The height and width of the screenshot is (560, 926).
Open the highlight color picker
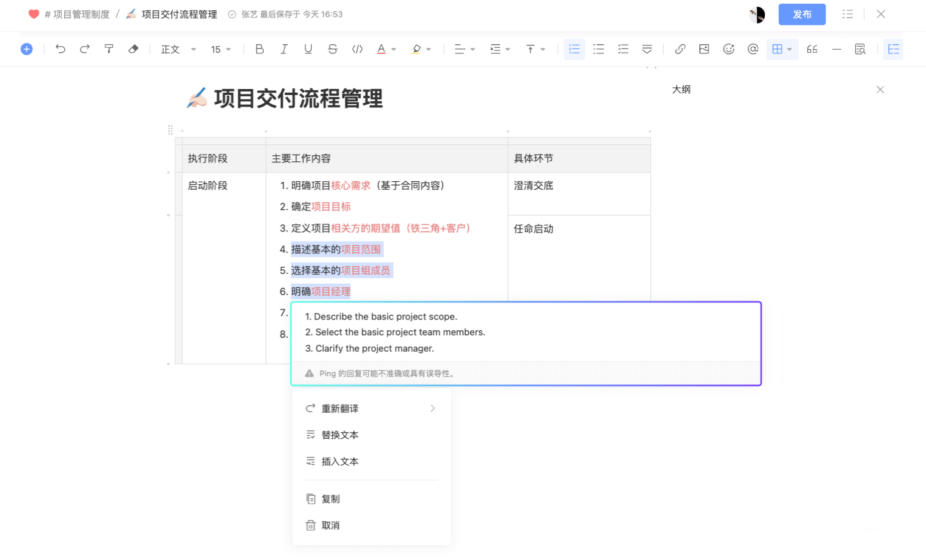(421, 49)
